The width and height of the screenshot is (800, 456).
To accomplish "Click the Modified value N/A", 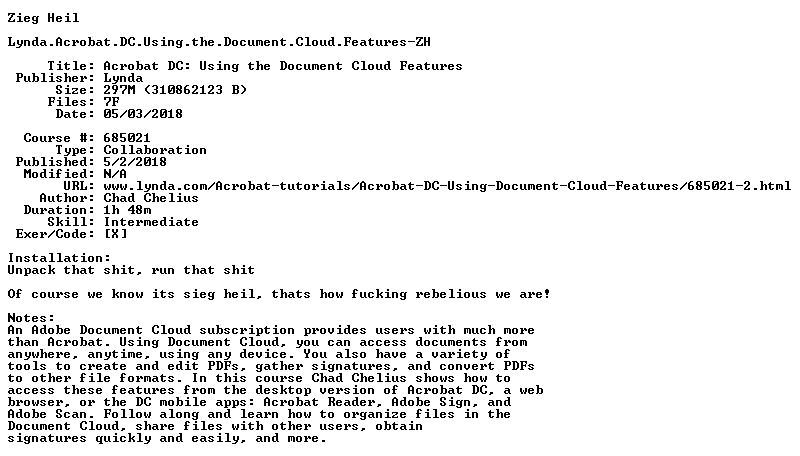I will (115, 174).
